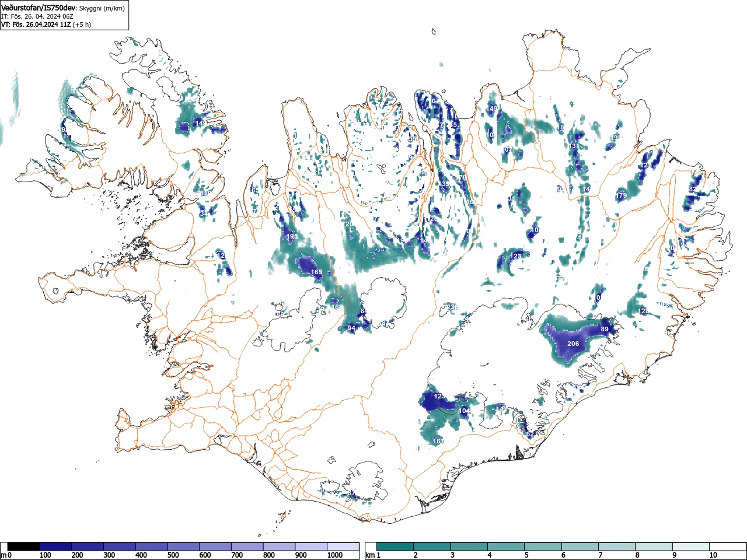The image size is (747, 560).
Task: Click the Veðurstofan/IS750dev title text
Action: tap(39, 8)
